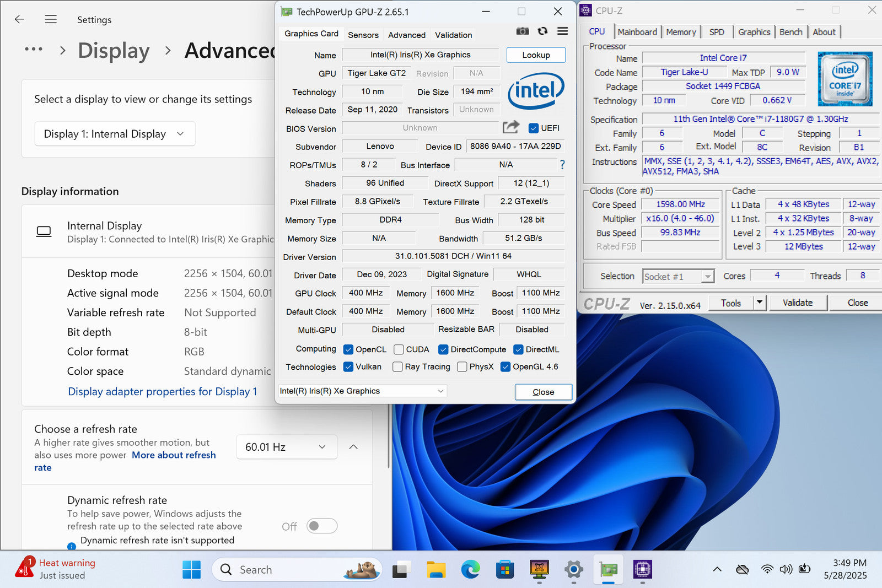Click the GPU-Z screenshot camera icon
Screen dimensions: 882x588
522,31
